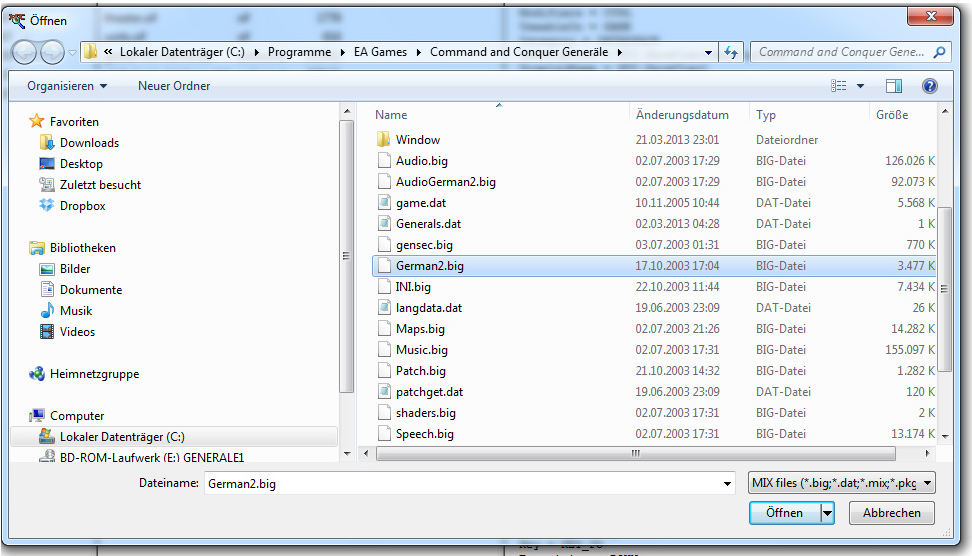The height and width of the screenshot is (556, 972).
Task: Select gensec.big file
Action: tap(424, 245)
